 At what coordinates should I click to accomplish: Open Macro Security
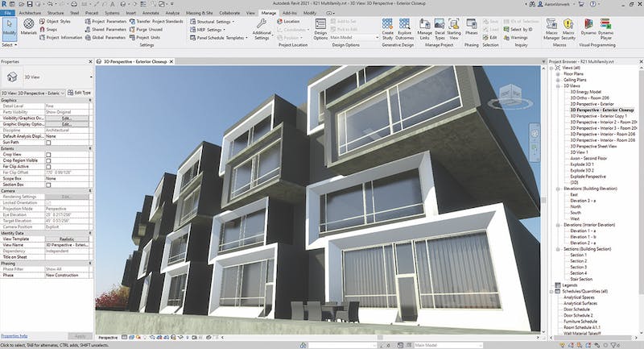(568, 29)
